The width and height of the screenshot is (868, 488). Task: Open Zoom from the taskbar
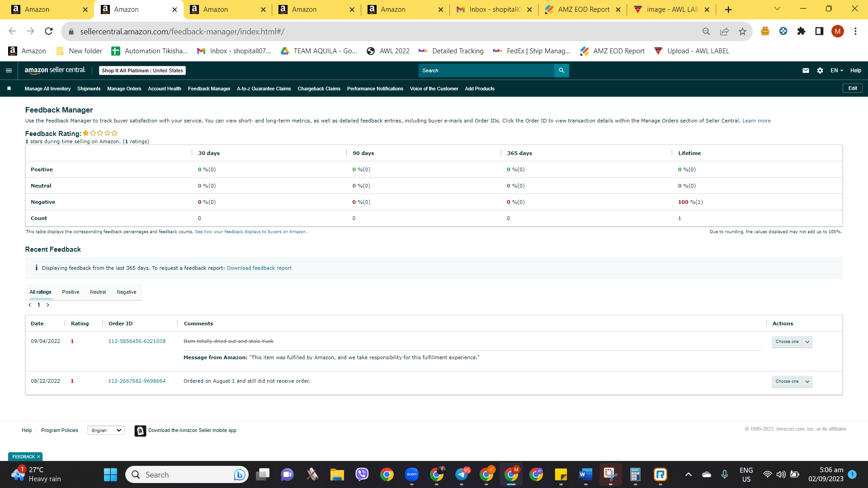click(411, 474)
